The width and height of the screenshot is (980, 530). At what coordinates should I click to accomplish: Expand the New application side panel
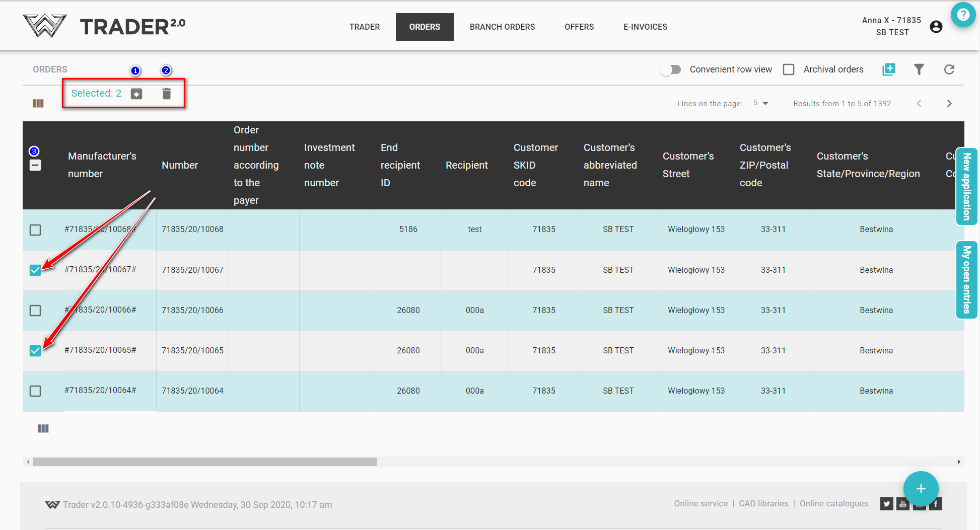(966, 187)
